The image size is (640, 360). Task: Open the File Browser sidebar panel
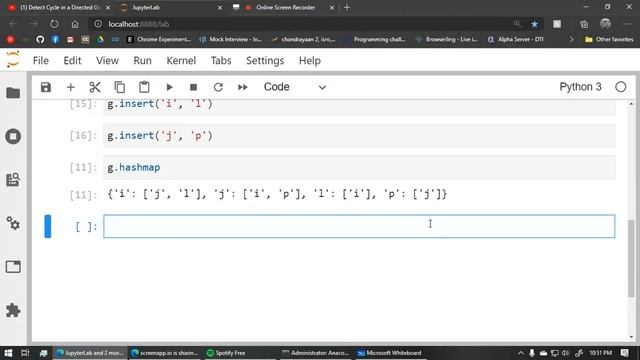point(13,93)
